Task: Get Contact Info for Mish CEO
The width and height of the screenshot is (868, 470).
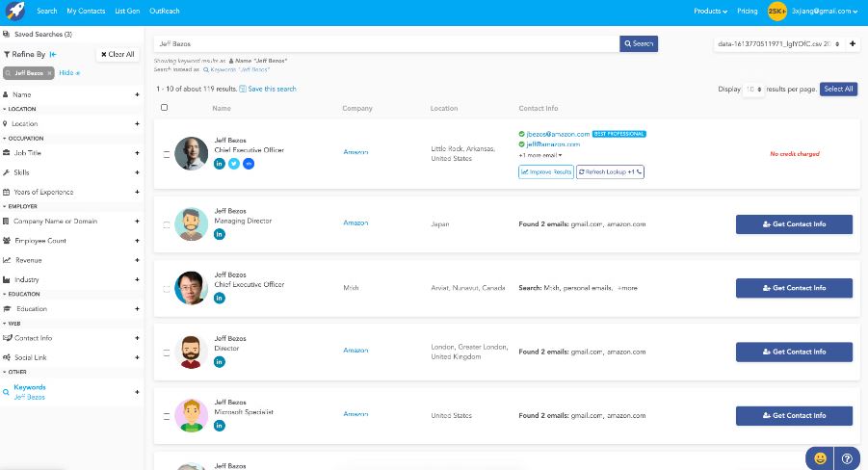Action: click(794, 288)
